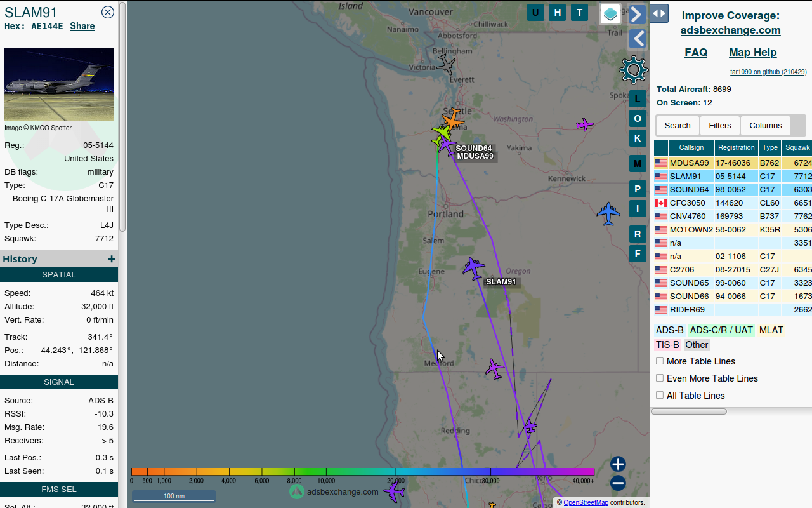The height and width of the screenshot is (508, 812).
Task: Open the map settings gear
Action: coord(633,70)
